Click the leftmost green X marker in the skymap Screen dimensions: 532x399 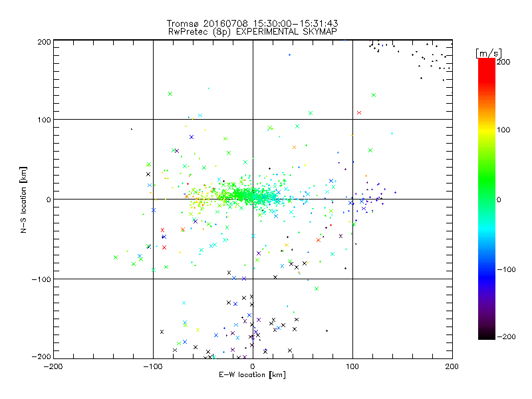point(116,257)
